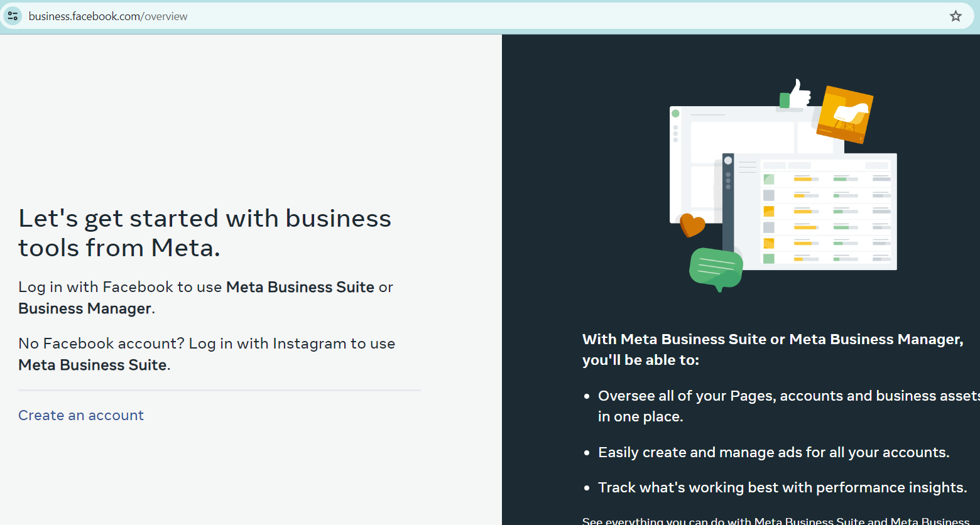This screenshot has width=980, height=525.
Task: Click the heading With Meta Business Suite or Meta Business Manager
Action: [772, 349]
